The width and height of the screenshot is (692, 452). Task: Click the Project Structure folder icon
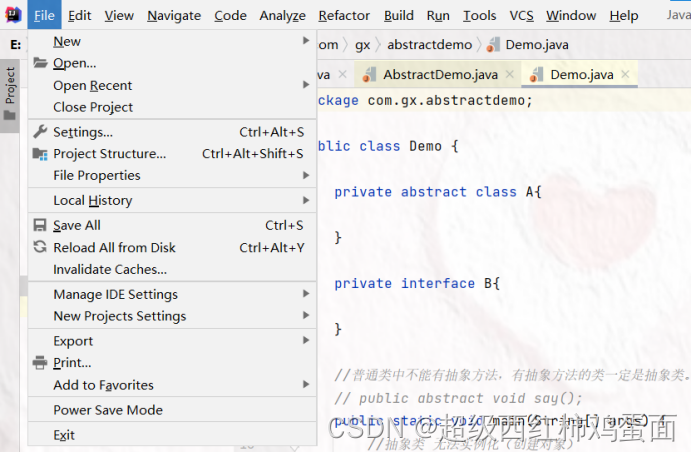coord(40,154)
